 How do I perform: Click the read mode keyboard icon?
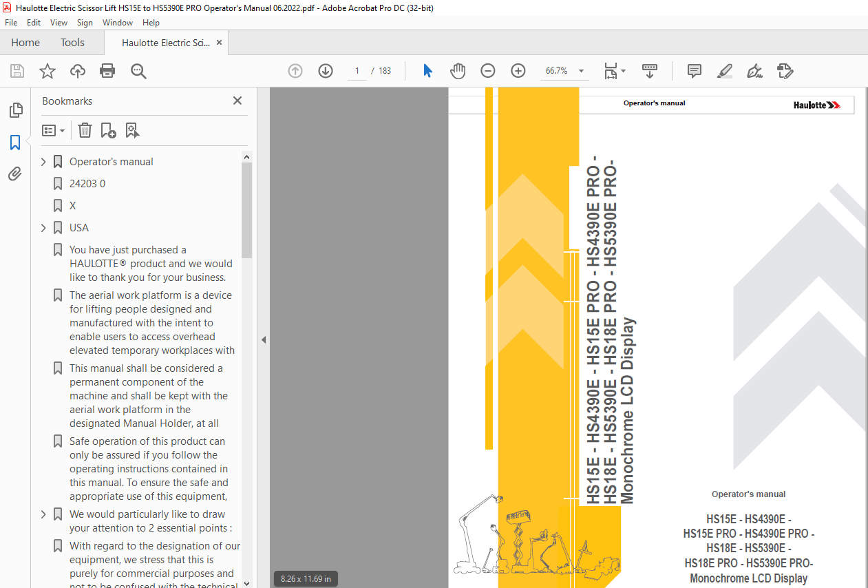[x=650, y=71]
